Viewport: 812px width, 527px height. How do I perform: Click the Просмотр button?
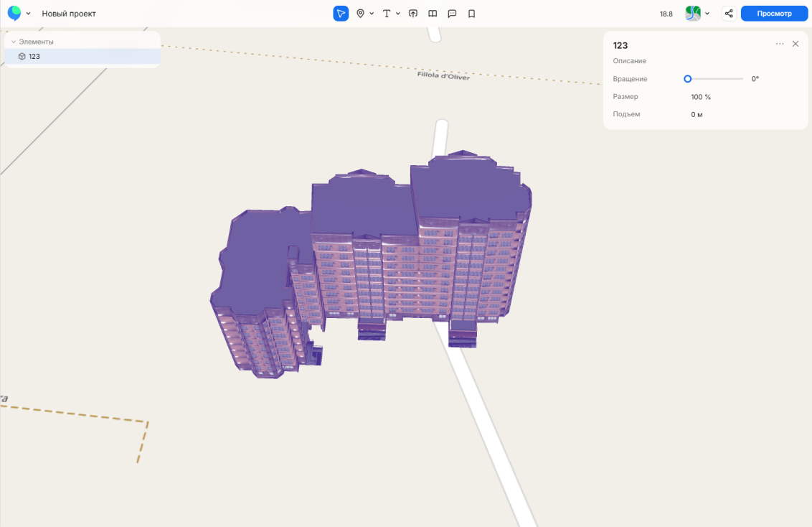tap(774, 14)
